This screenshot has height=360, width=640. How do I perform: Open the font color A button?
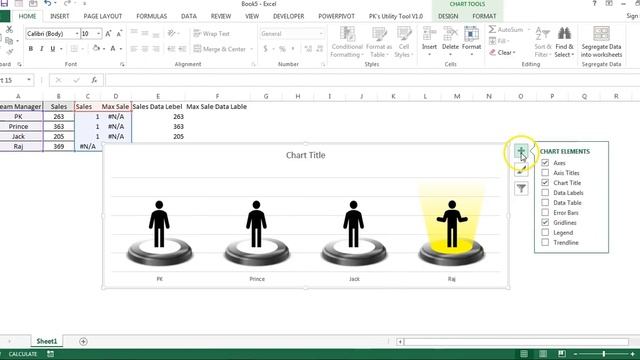113,49
